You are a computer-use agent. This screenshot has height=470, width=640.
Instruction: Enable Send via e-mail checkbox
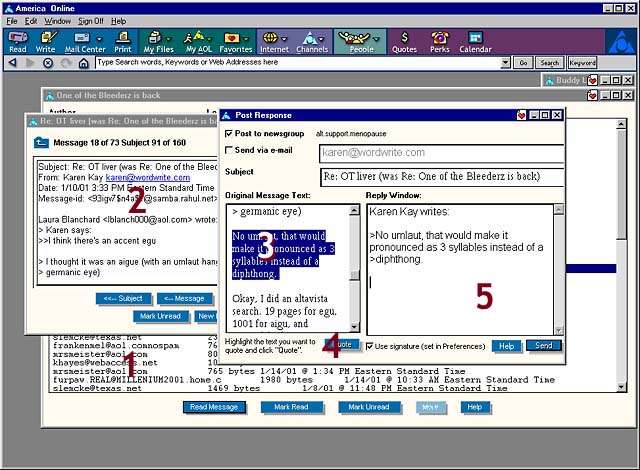[x=229, y=150]
